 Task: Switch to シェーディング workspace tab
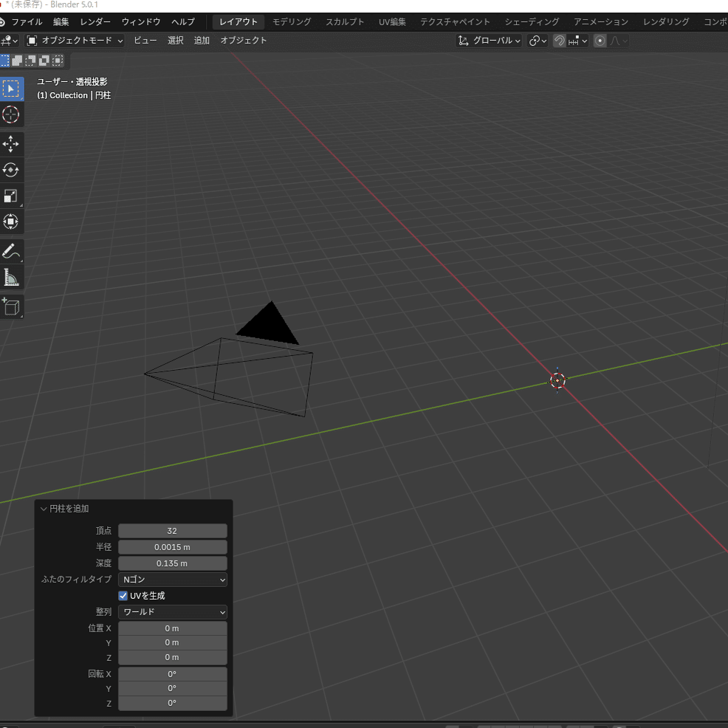click(532, 22)
